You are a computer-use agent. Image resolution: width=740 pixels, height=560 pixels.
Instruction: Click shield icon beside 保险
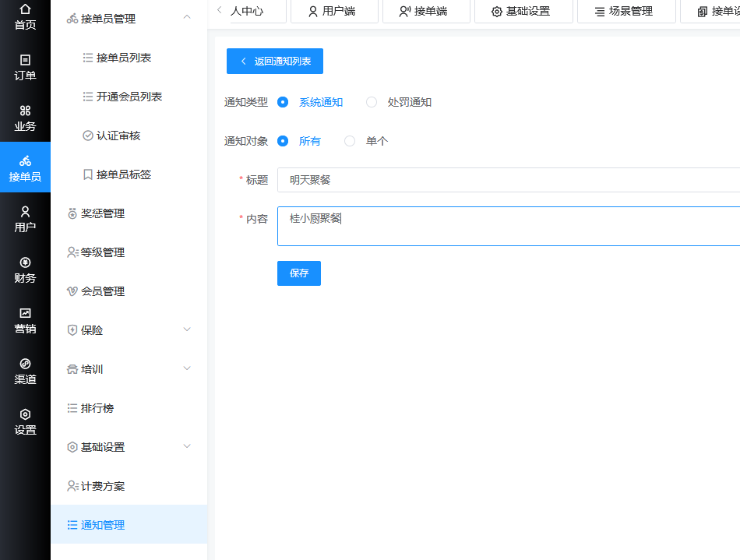point(72,330)
